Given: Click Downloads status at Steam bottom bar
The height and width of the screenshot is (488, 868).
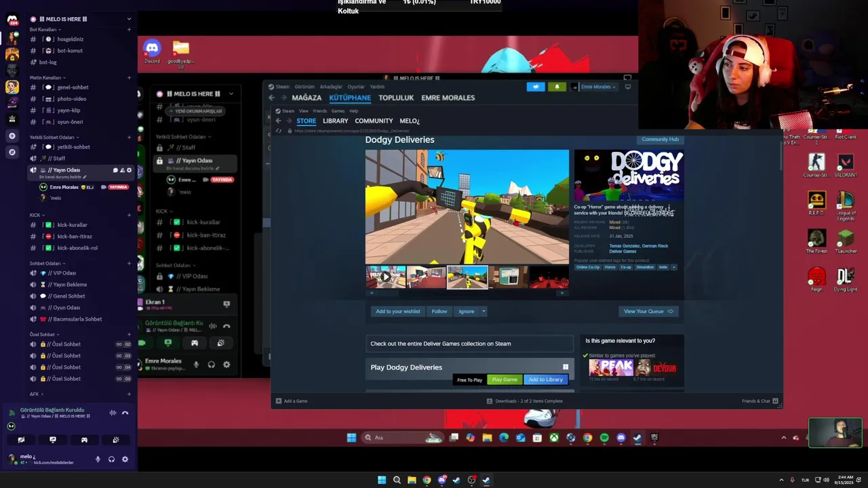Looking at the screenshot, I should pos(525,401).
